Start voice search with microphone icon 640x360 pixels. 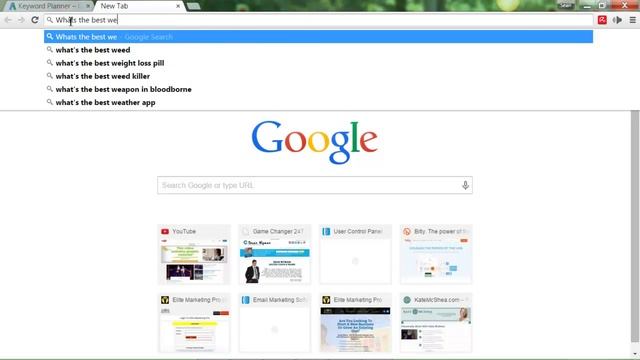(x=465, y=185)
